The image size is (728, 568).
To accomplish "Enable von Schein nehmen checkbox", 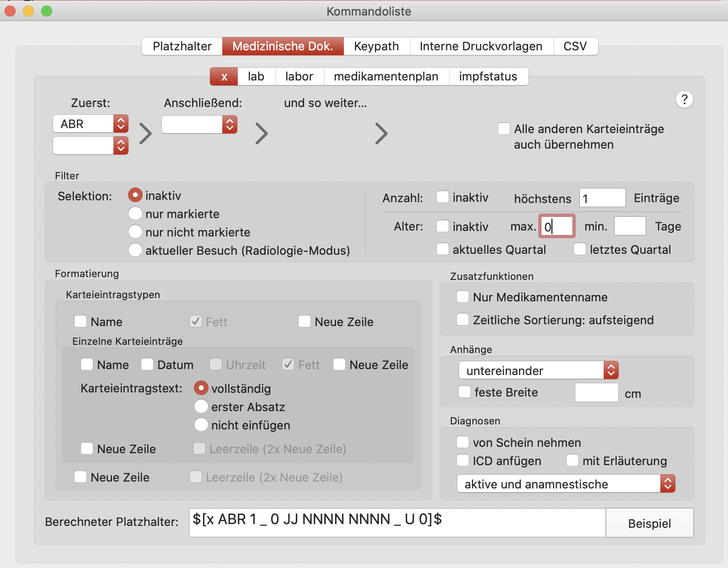I will [x=463, y=442].
